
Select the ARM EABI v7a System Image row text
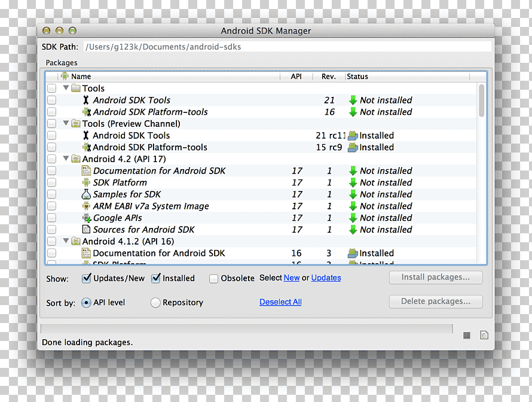[151, 206]
